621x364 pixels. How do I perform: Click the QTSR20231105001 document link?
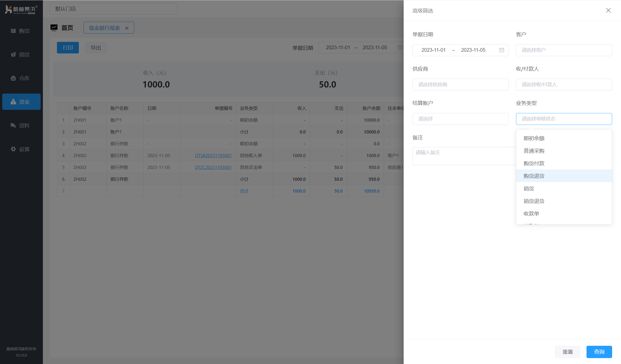(x=213, y=155)
